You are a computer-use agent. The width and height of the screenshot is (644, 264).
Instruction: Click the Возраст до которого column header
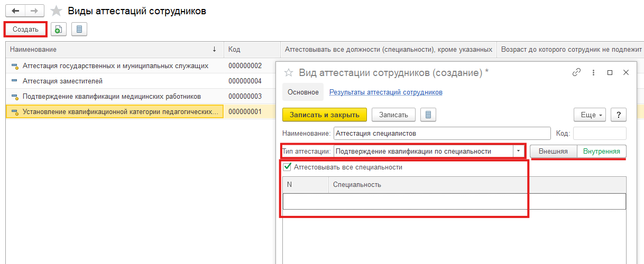click(x=571, y=49)
